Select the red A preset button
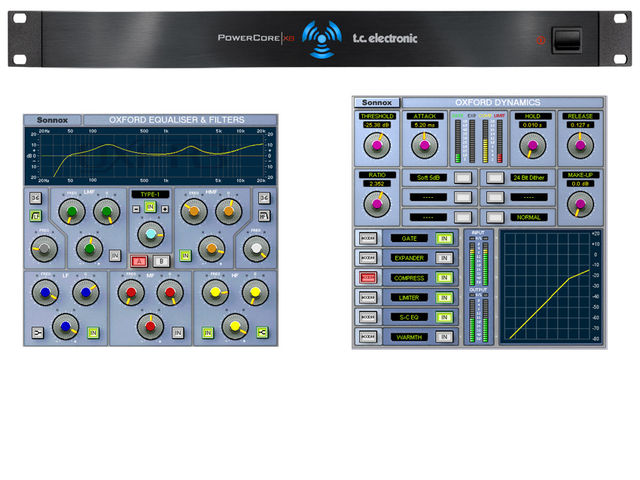The image size is (640, 480). 139,261
